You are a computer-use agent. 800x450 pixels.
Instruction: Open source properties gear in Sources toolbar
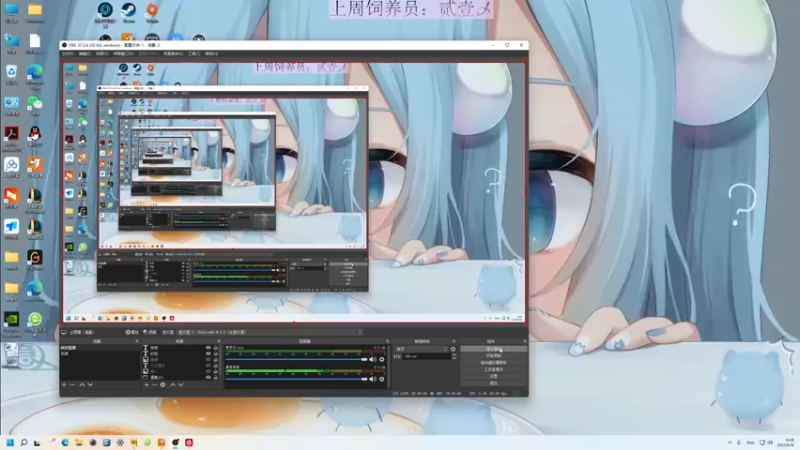pos(163,385)
